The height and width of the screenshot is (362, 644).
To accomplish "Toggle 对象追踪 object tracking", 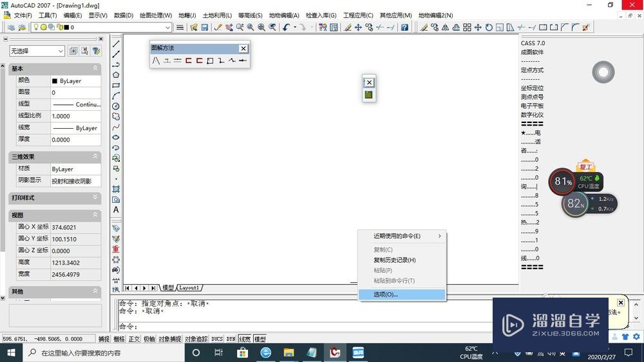I will [196, 339].
